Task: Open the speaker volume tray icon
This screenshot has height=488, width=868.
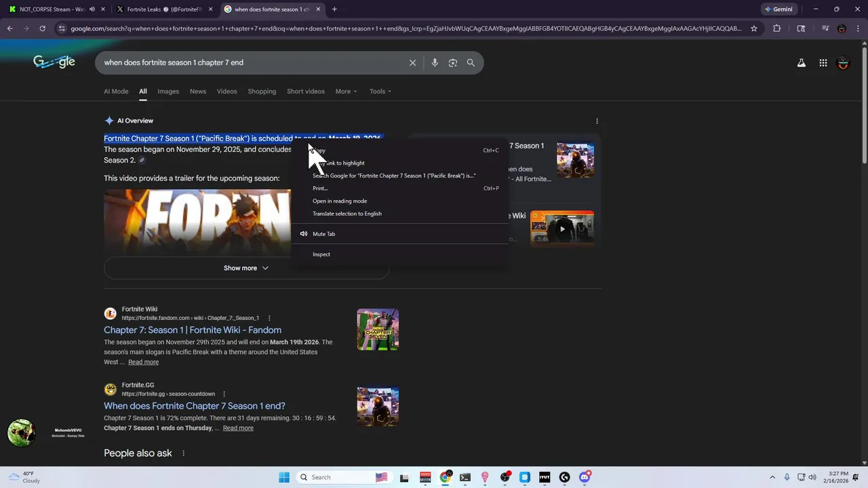Action: click(812, 477)
